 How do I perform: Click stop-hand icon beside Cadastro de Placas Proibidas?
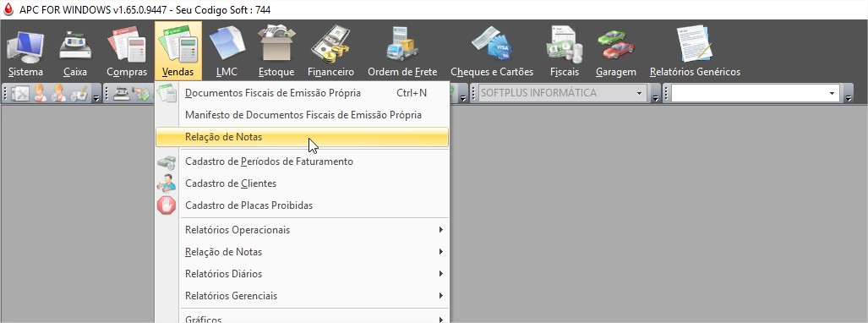tap(166, 205)
